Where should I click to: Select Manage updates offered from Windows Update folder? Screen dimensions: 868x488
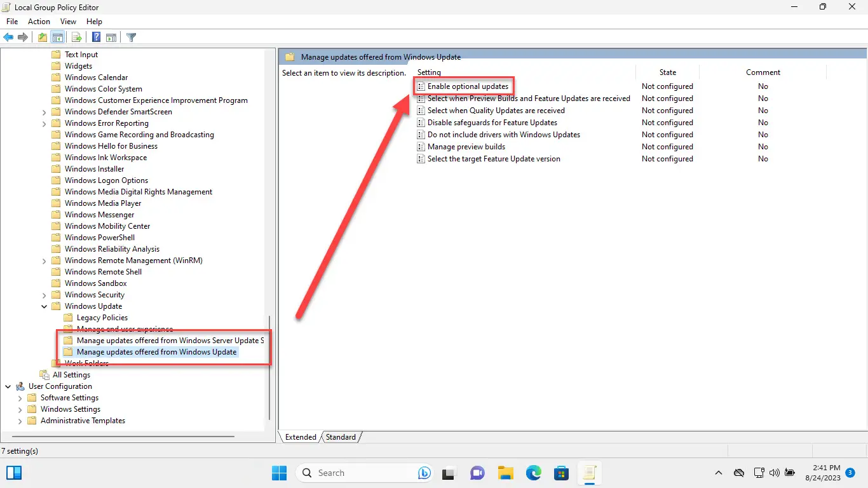pos(156,352)
